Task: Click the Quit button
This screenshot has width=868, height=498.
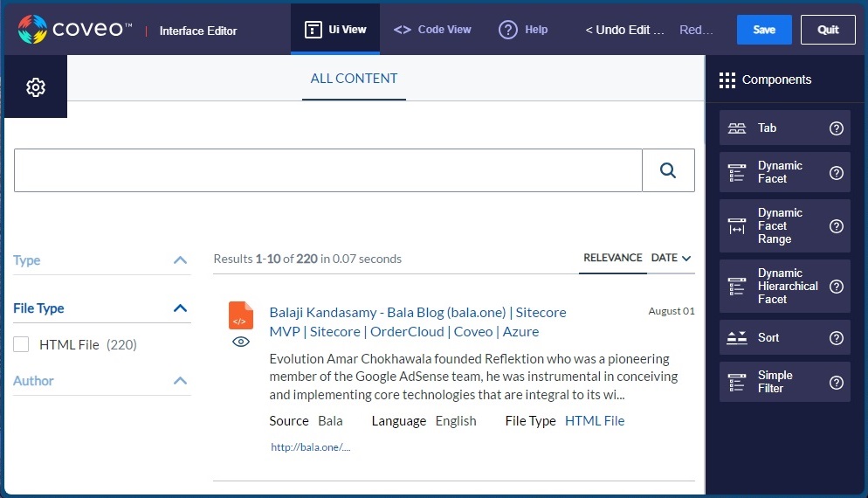Action: point(828,30)
